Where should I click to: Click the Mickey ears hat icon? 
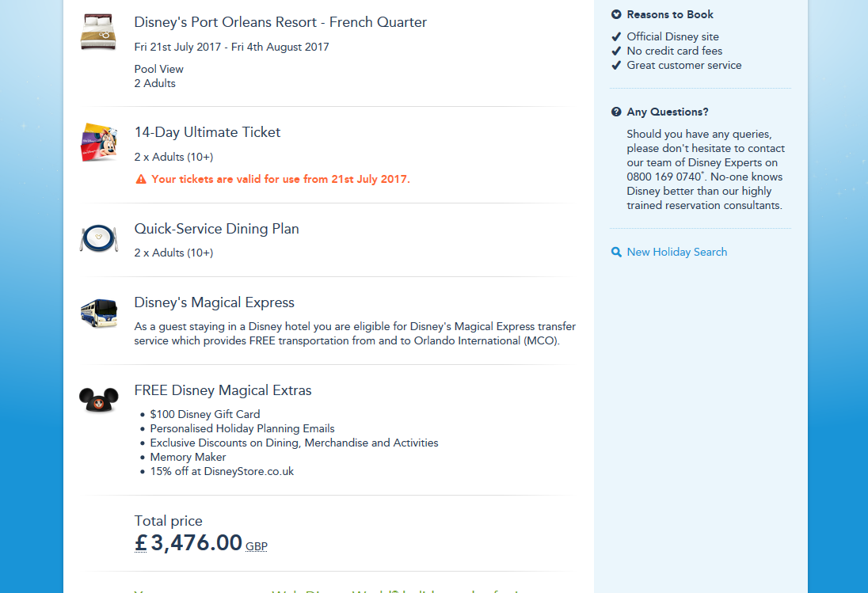coord(99,399)
